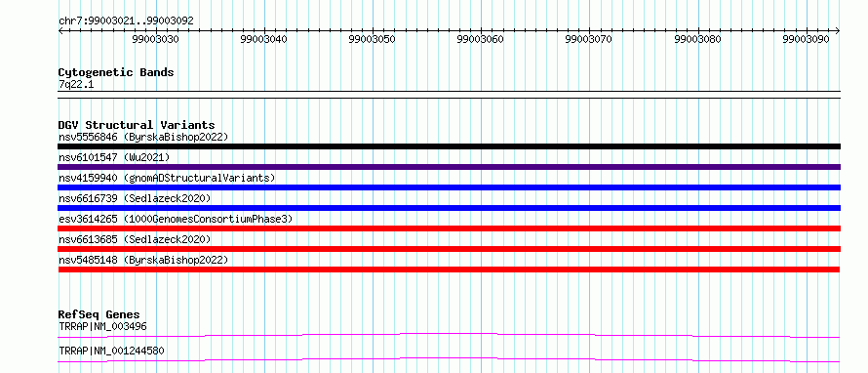
Task: Click the blue nsv6616739 variant bar
Action: [x=449, y=208]
